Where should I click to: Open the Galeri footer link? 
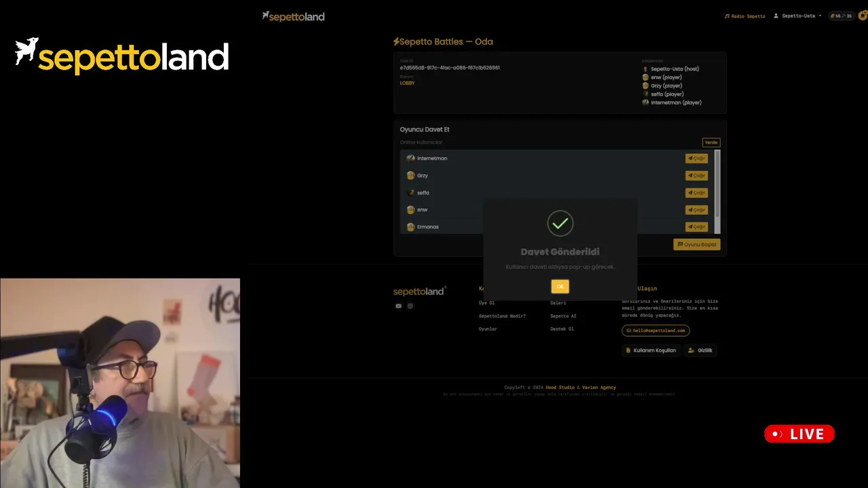tap(558, 303)
